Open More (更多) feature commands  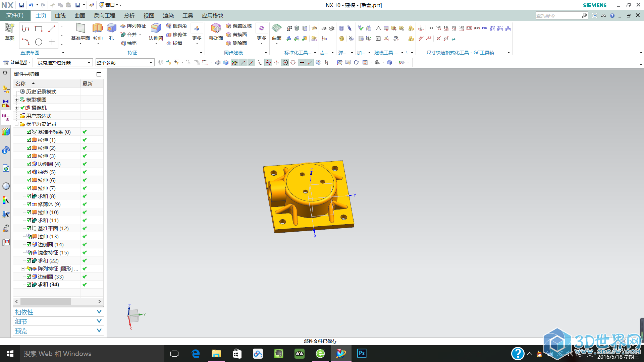(197, 34)
